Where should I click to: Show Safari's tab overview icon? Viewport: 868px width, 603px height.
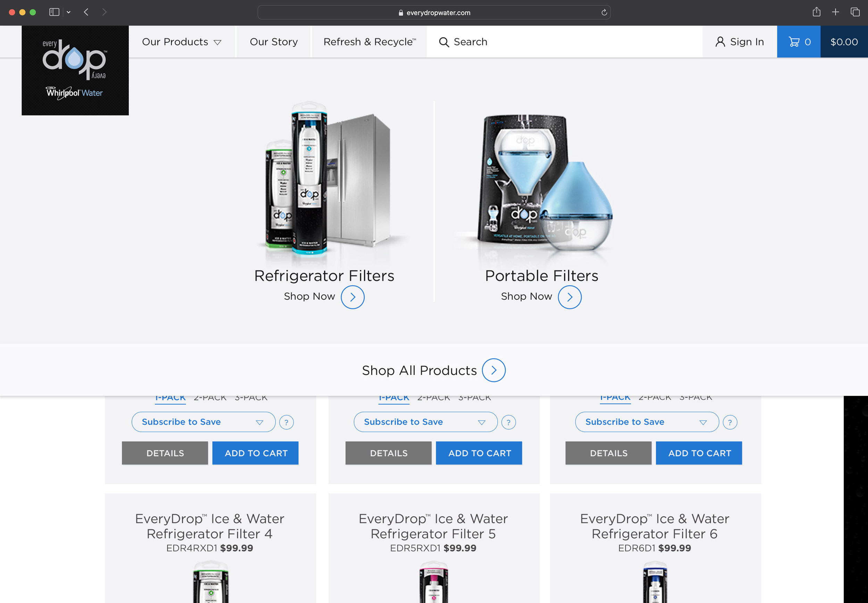[855, 12]
